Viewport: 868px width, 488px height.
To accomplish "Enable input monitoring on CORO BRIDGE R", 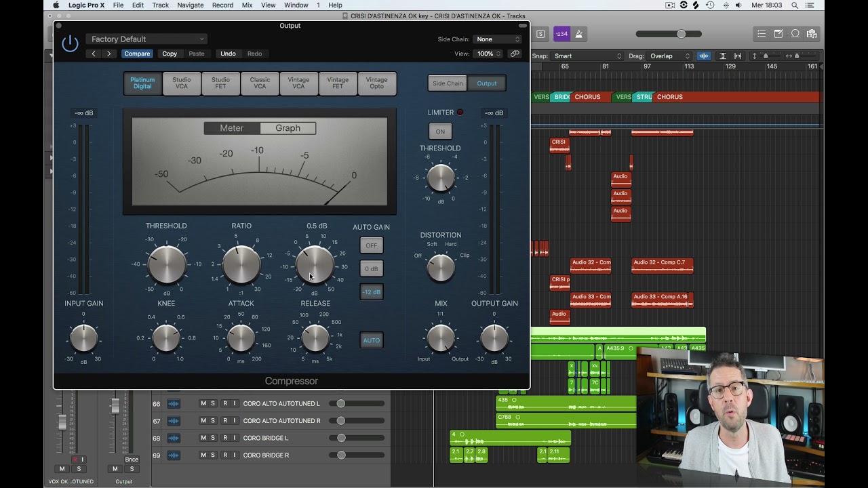I will 235,455.
